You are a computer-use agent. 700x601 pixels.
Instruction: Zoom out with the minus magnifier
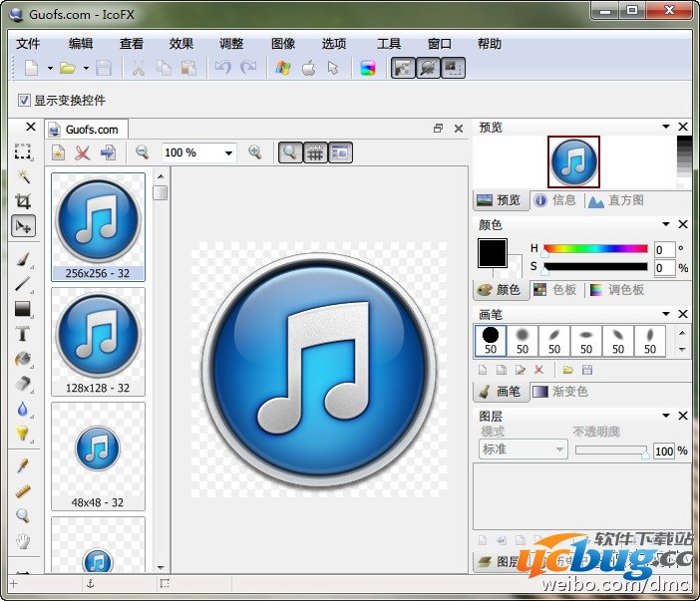tap(142, 152)
